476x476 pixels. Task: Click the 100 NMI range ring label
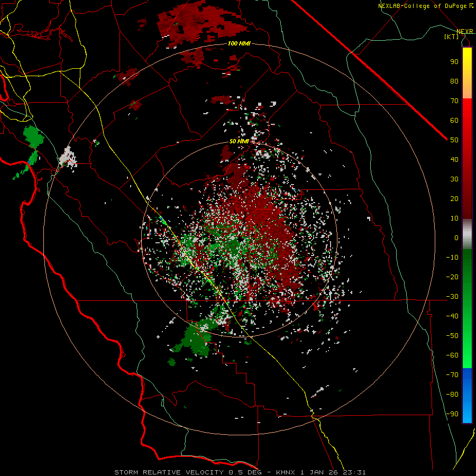pos(239,43)
